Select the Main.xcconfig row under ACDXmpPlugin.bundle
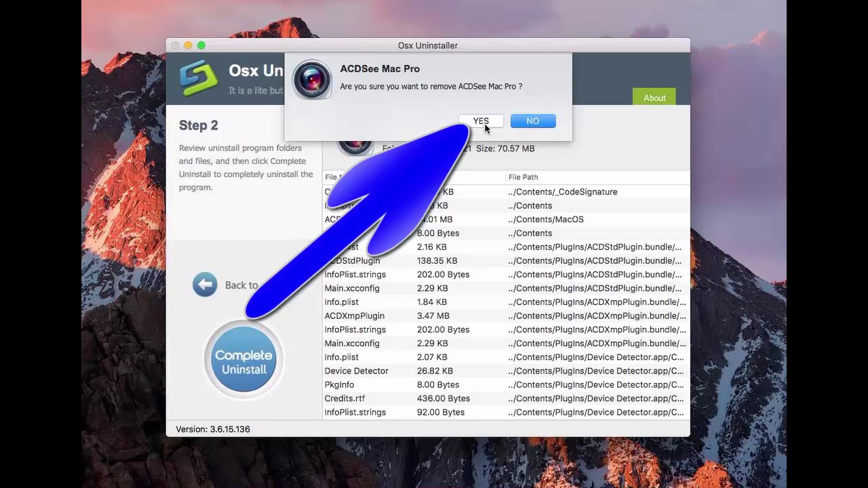The width and height of the screenshot is (868, 488). coord(506,344)
